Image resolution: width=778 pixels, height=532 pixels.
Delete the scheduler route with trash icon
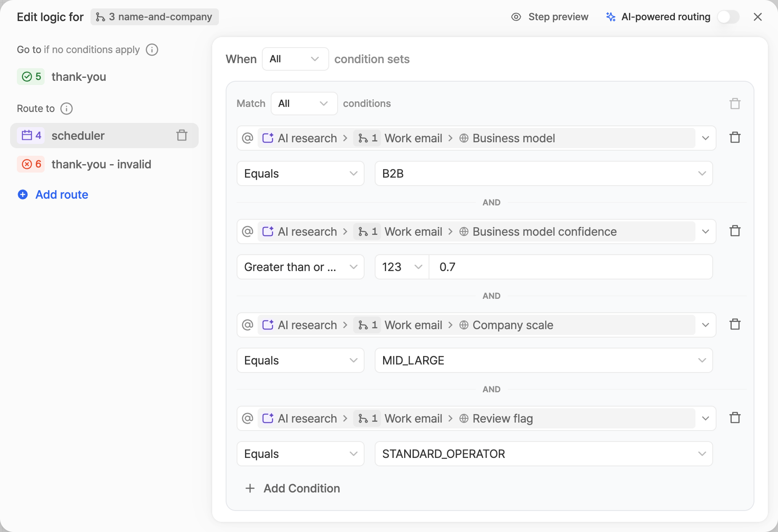click(182, 136)
